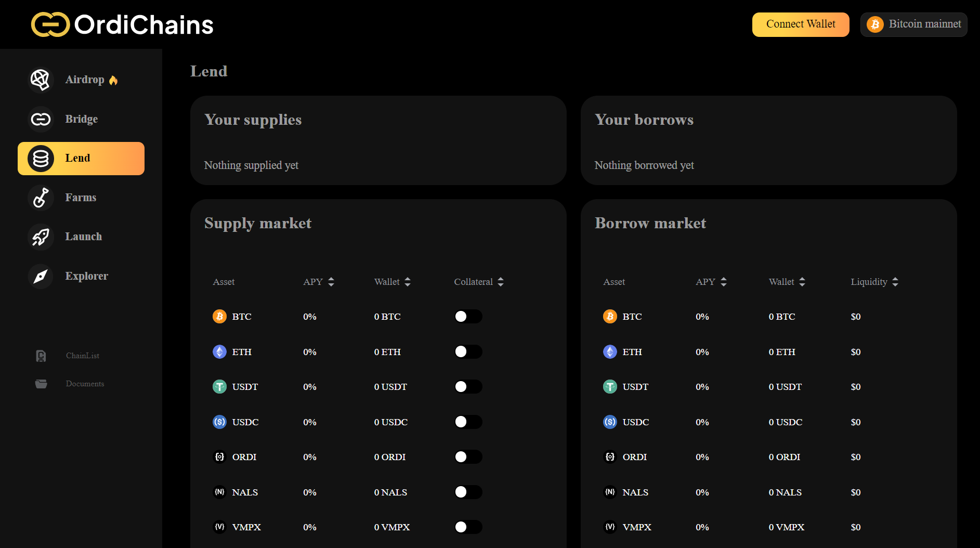Click the VMPX token icon in Borrow market
Screen dimensions: 980x548
pos(610,527)
